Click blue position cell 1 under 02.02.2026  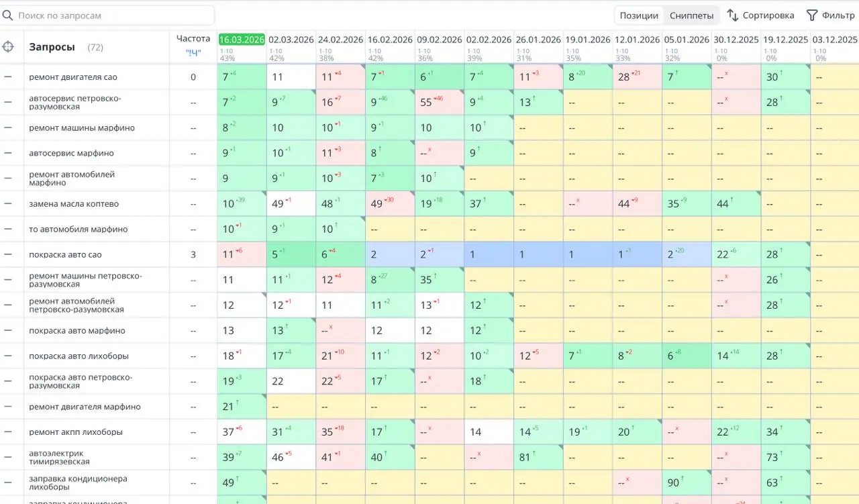click(x=489, y=255)
